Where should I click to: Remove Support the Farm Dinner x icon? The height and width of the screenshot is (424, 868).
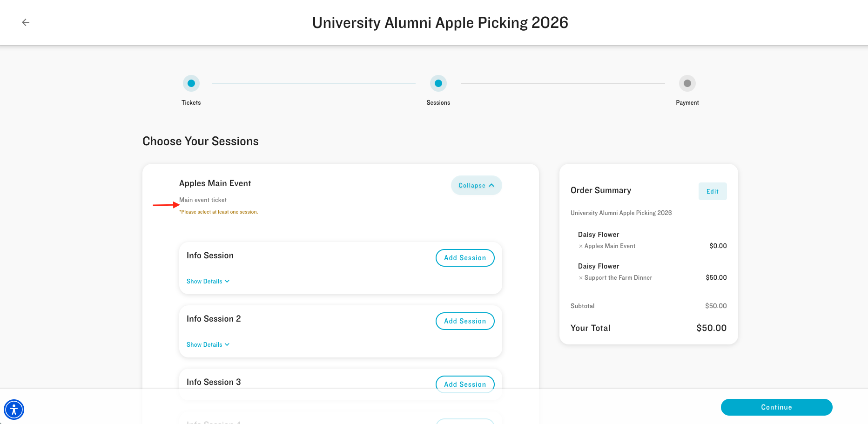(580, 278)
